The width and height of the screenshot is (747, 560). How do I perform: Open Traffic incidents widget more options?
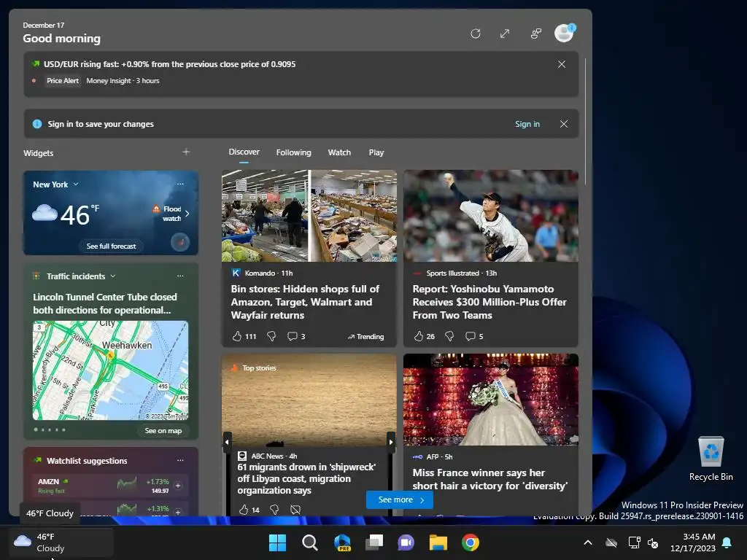pos(181,276)
